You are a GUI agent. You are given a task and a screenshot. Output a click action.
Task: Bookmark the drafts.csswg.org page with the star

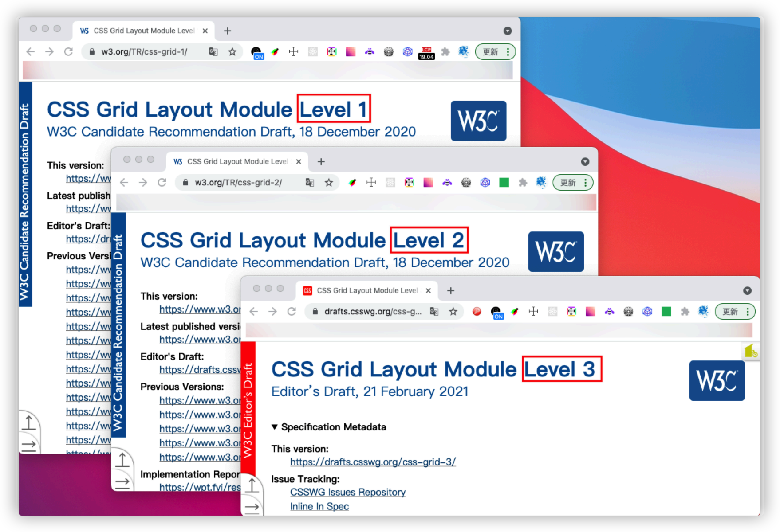453,311
